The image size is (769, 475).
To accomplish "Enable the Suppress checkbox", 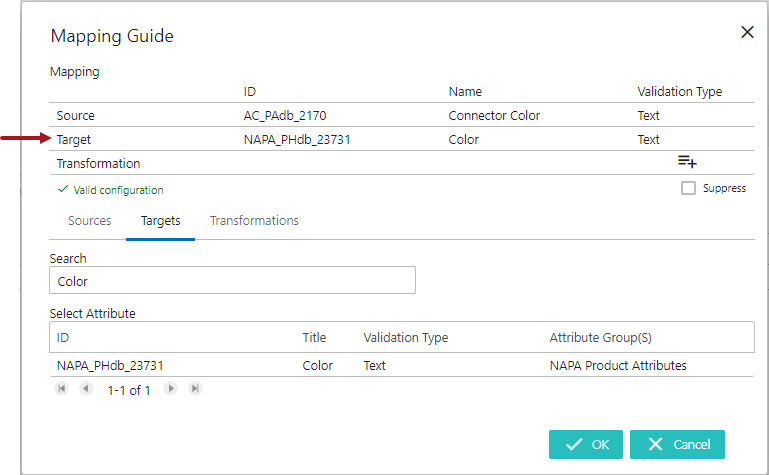I will [688, 188].
